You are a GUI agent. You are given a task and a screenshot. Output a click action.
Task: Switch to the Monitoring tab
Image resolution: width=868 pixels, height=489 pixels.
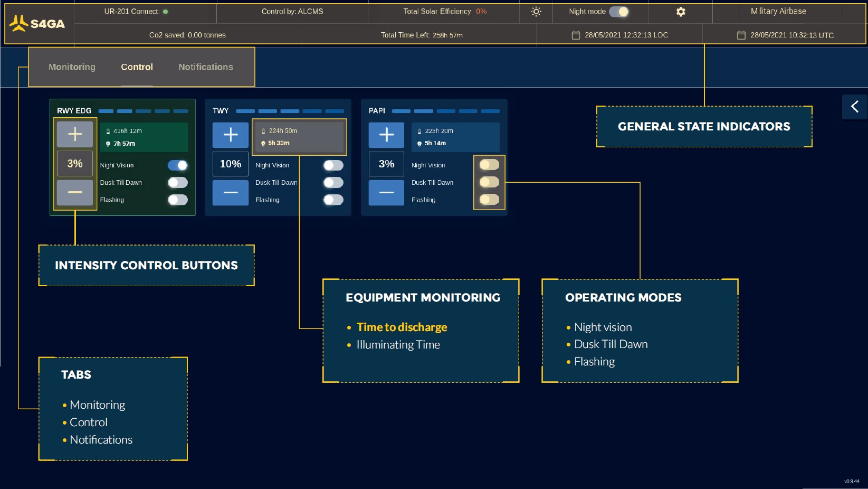71,67
